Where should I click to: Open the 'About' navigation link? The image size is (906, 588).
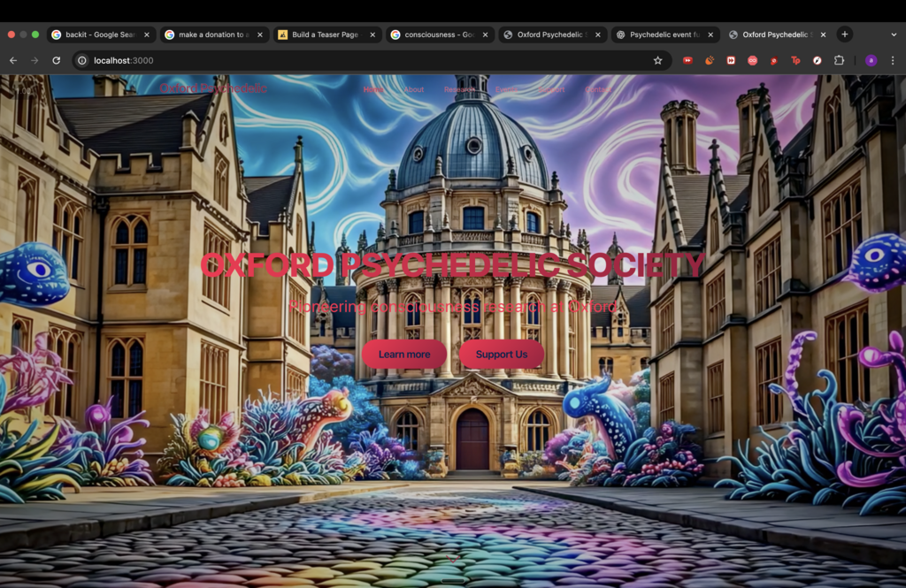pyautogui.click(x=413, y=89)
